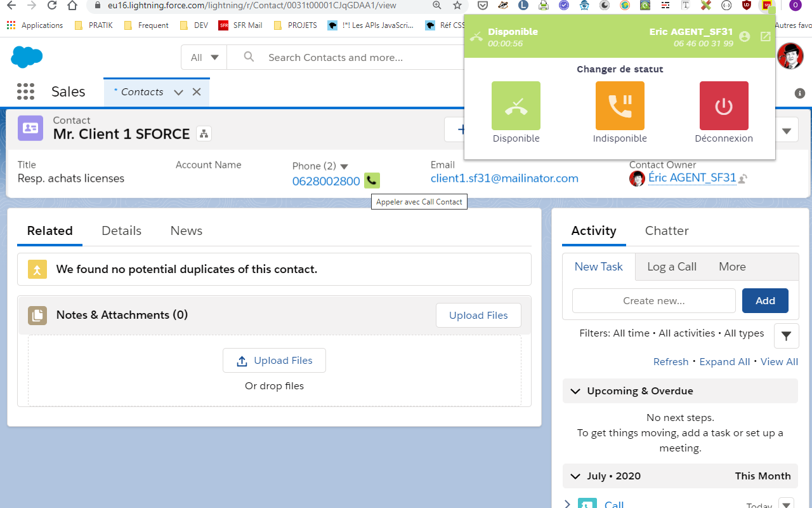Click the client1.sf31@mailinator.com email link
The image size is (812, 508).
tap(504, 178)
